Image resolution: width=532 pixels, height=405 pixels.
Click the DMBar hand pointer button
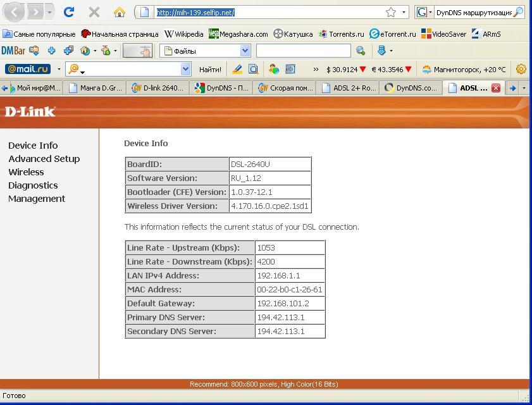pyautogui.click(x=137, y=51)
